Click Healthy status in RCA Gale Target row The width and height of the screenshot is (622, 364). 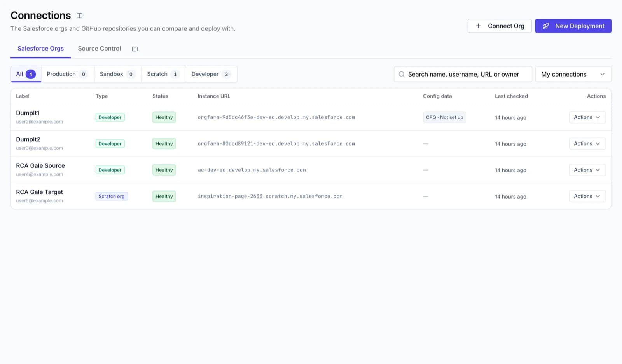[x=164, y=196]
